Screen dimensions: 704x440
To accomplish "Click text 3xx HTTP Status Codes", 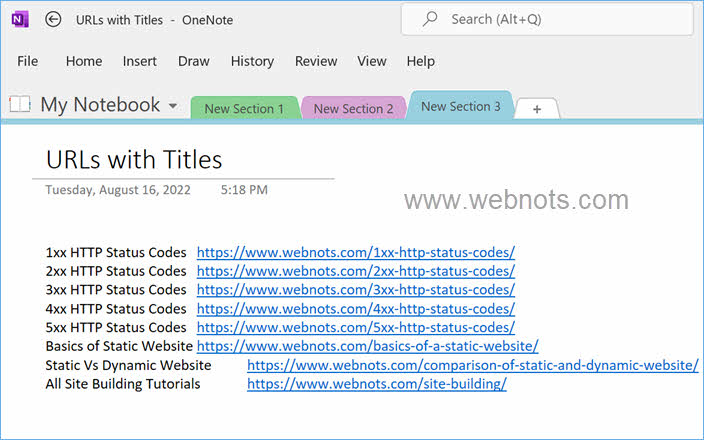I will point(116,290).
